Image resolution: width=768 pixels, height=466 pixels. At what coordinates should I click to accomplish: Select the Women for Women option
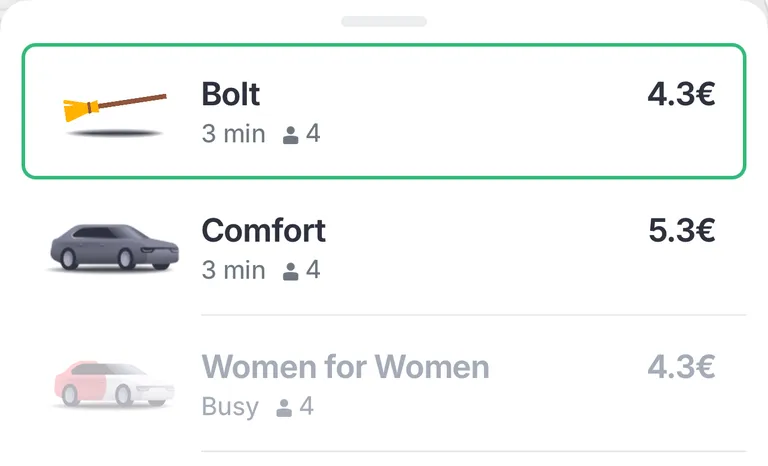384,385
